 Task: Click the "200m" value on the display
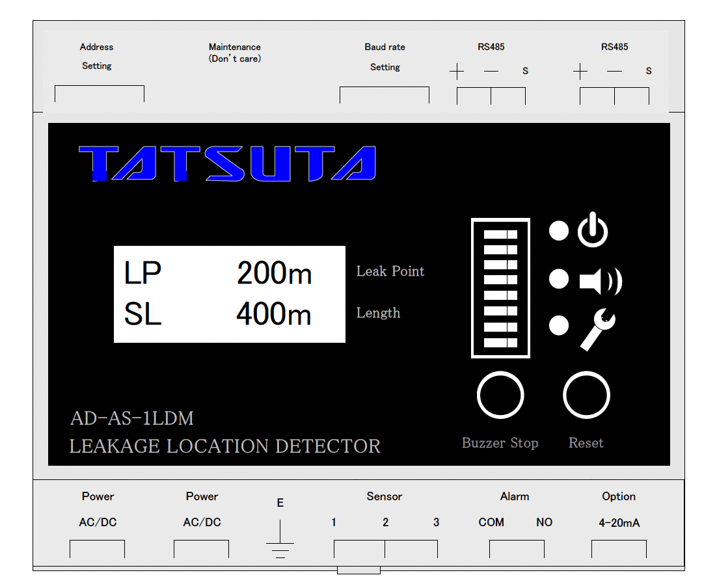[x=274, y=273]
